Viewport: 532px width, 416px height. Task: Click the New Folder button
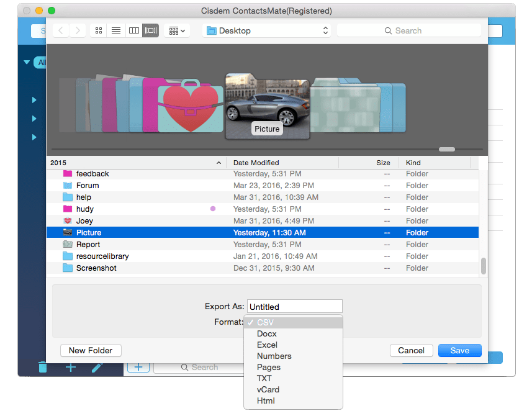[x=91, y=351]
